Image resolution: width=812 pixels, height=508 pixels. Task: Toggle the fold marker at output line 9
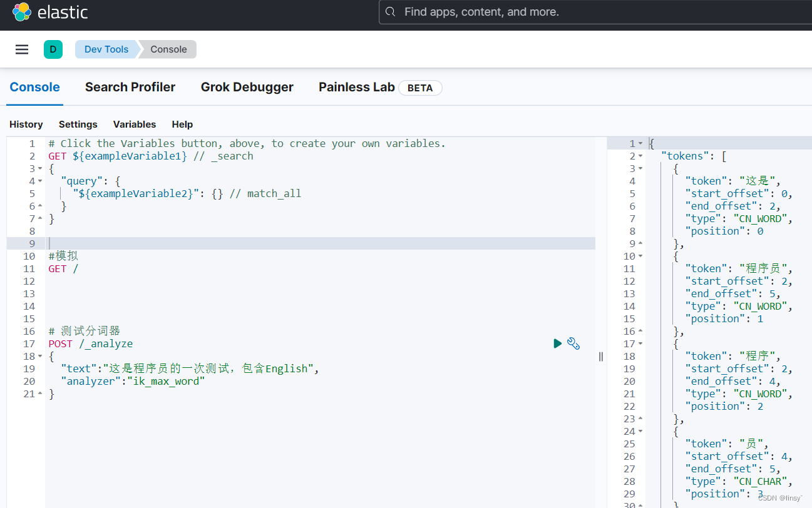(640, 244)
